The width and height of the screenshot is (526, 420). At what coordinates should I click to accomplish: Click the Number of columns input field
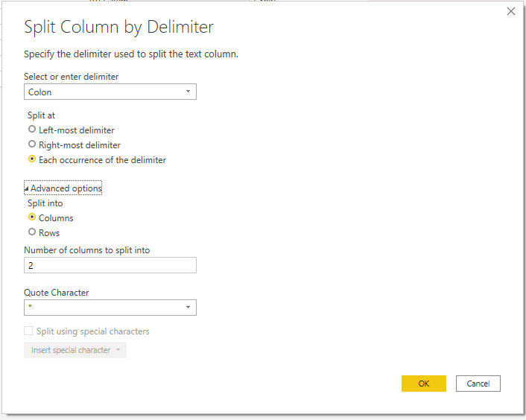tap(110, 265)
